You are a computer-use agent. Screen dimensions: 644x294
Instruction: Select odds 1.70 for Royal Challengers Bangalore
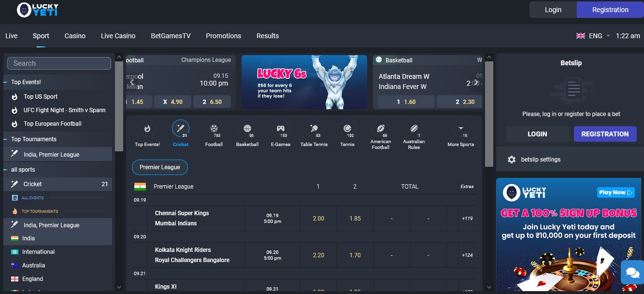click(x=355, y=255)
